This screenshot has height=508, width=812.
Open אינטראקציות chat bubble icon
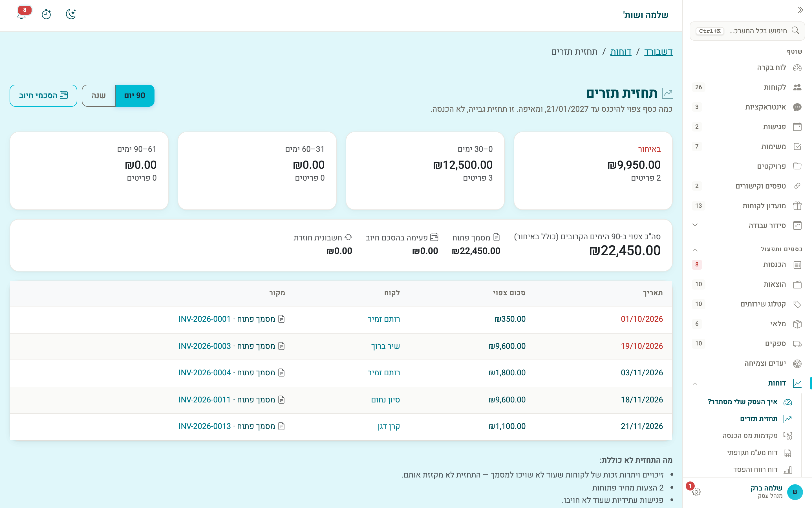[x=797, y=107]
